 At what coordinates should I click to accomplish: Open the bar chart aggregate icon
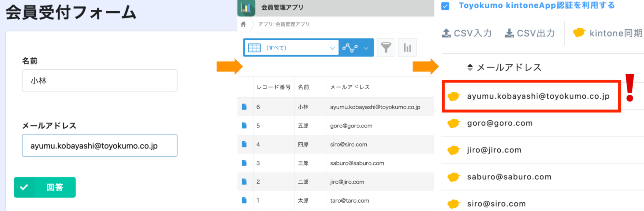pos(407,47)
